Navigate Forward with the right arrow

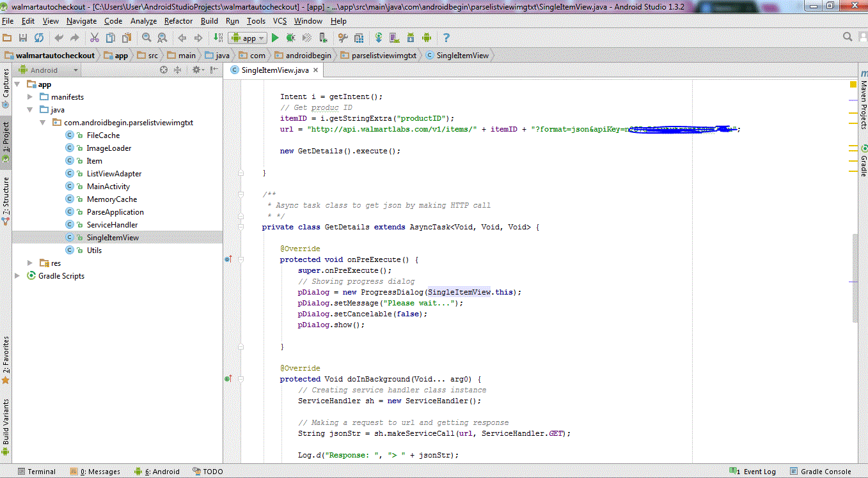coord(198,38)
